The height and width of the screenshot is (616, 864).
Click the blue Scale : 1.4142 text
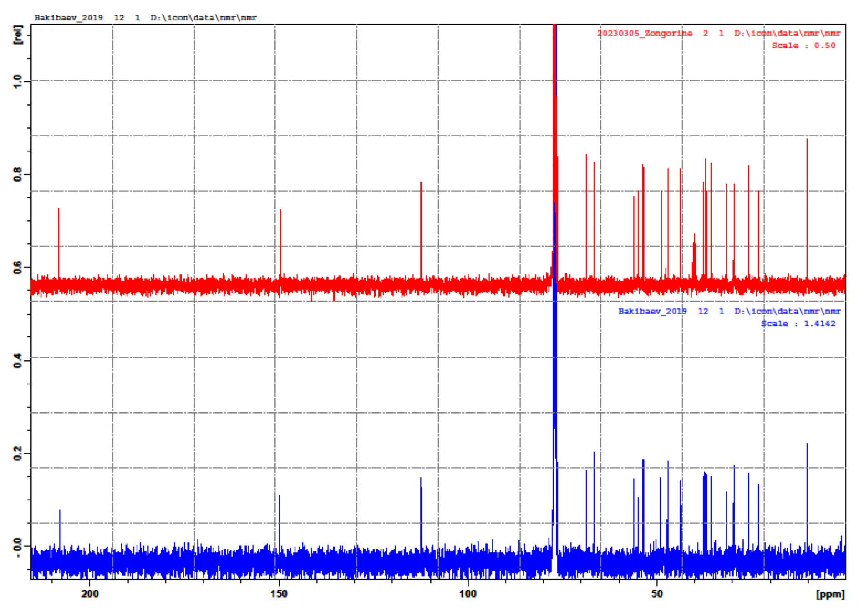(798, 323)
